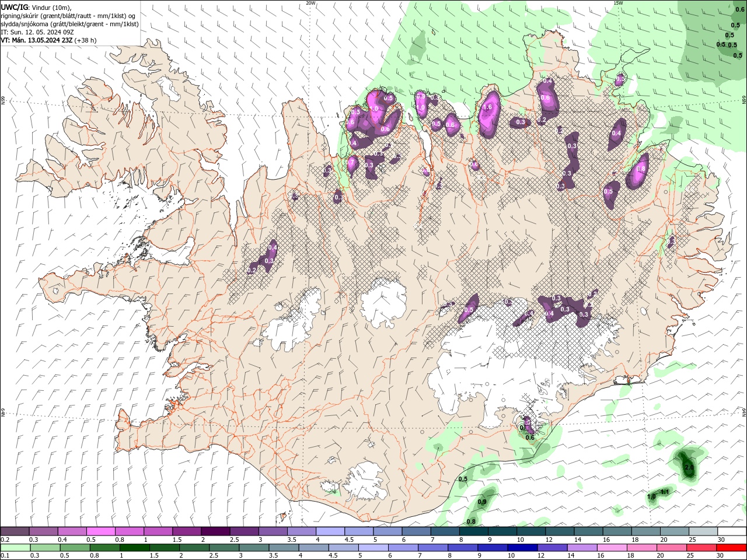Image resolution: width=747 pixels, height=560 pixels.
Task: Click the dark gray-purple 0.2 swatch in snow scale
Action: 15,531
